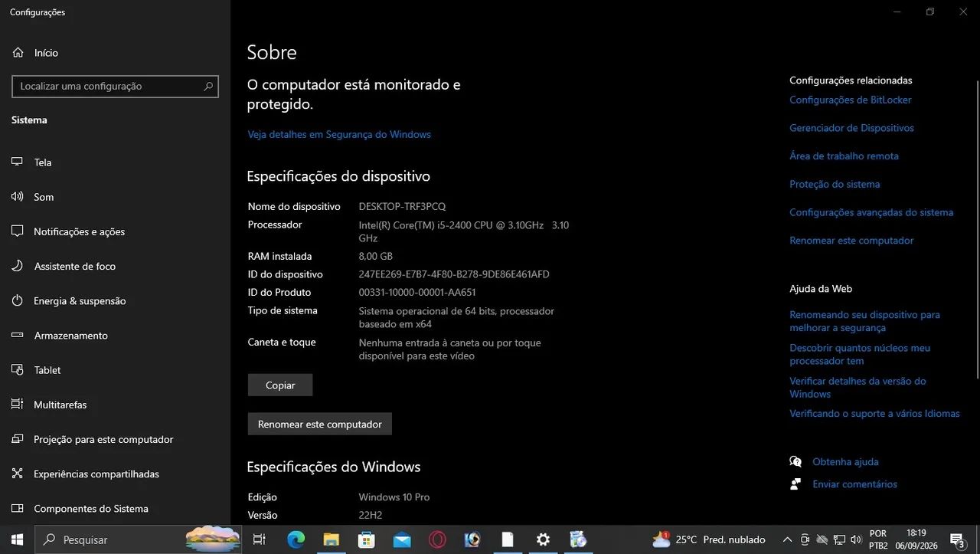The width and height of the screenshot is (980, 554).
Task: Open Mail app from taskbar
Action: coord(402,539)
